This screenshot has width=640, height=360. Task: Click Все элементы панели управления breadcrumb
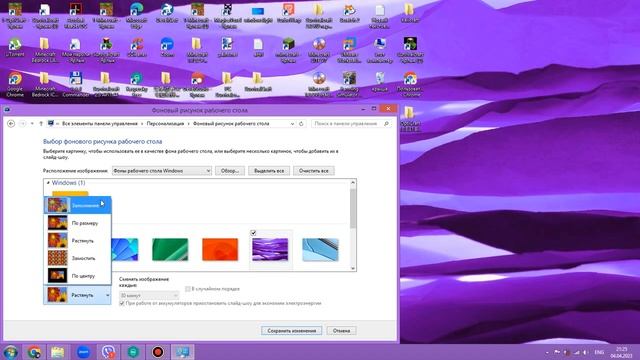[x=100, y=124]
